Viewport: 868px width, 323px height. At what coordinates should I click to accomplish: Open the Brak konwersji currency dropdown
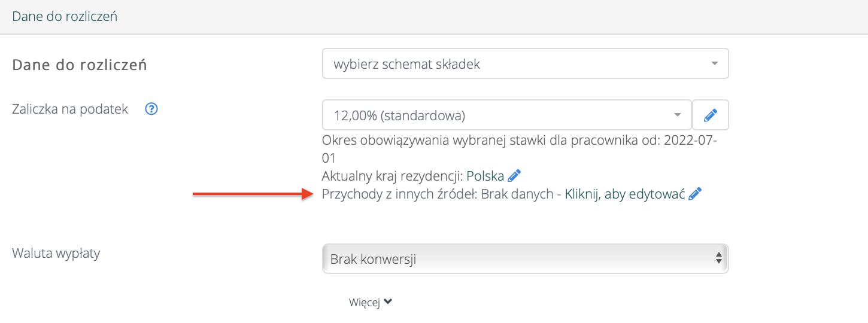click(x=515, y=259)
